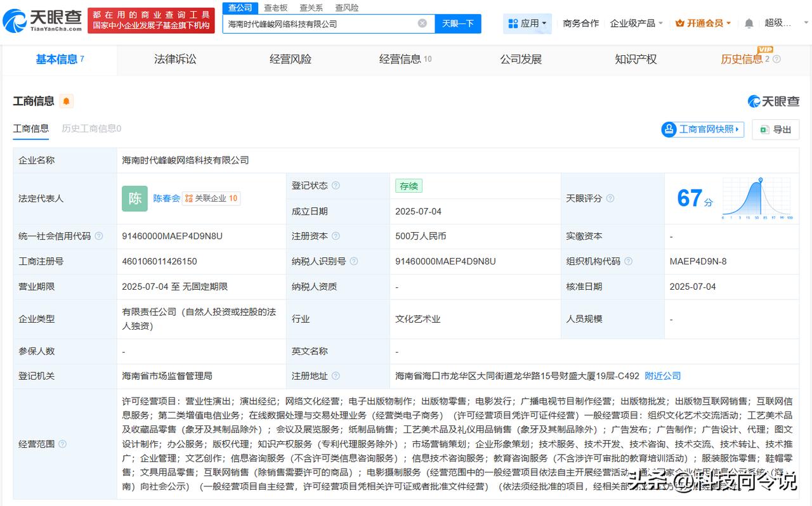Click organization code MAEP4D9N-8

[x=698, y=261]
